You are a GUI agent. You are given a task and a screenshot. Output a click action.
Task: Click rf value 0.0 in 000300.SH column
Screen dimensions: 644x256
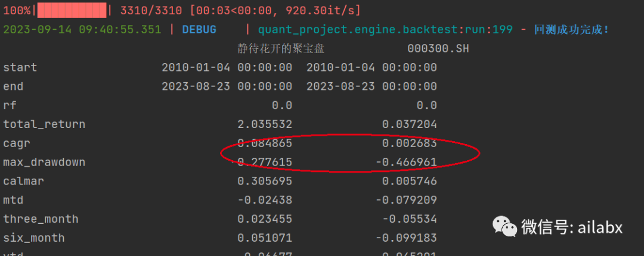click(427, 105)
